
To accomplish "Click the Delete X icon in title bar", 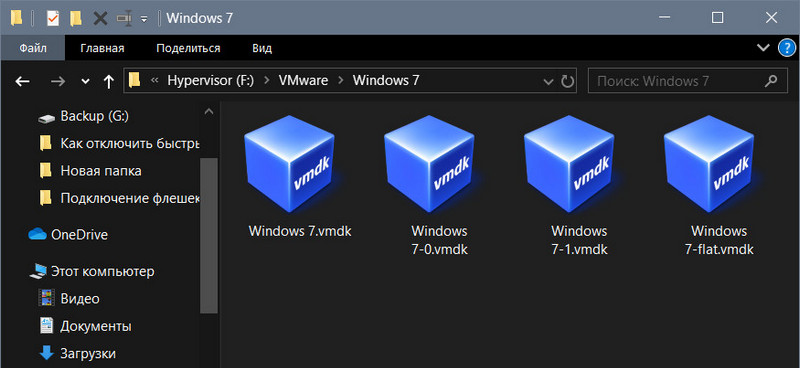I will coord(101,18).
